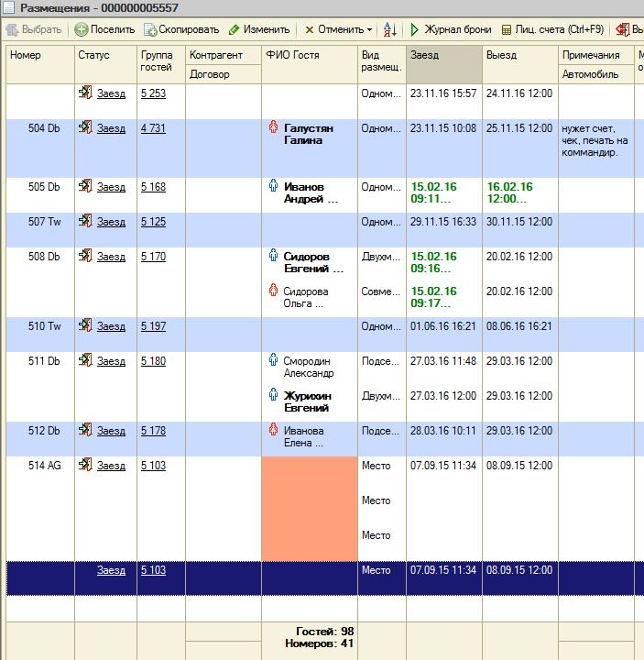The image size is (644, 660).
Task: Click the note 'нужет счет, чек, печать'
Action: [x=595, y=140]
